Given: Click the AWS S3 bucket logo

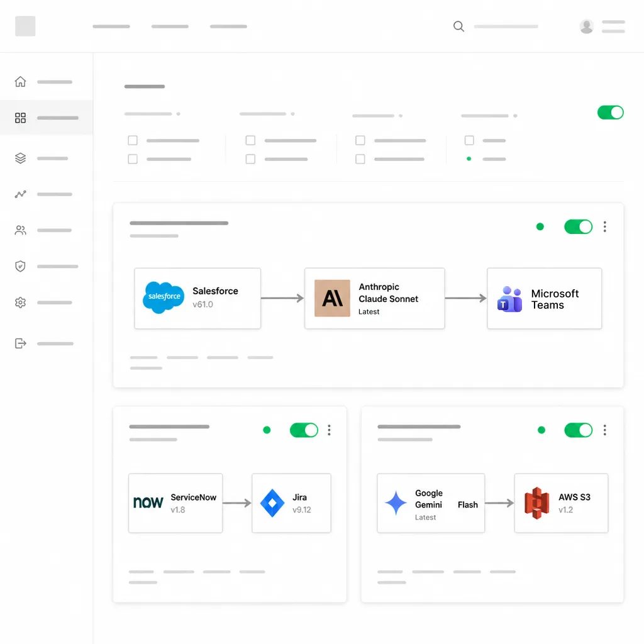Looking at the screenshot, I should [537, 503].
